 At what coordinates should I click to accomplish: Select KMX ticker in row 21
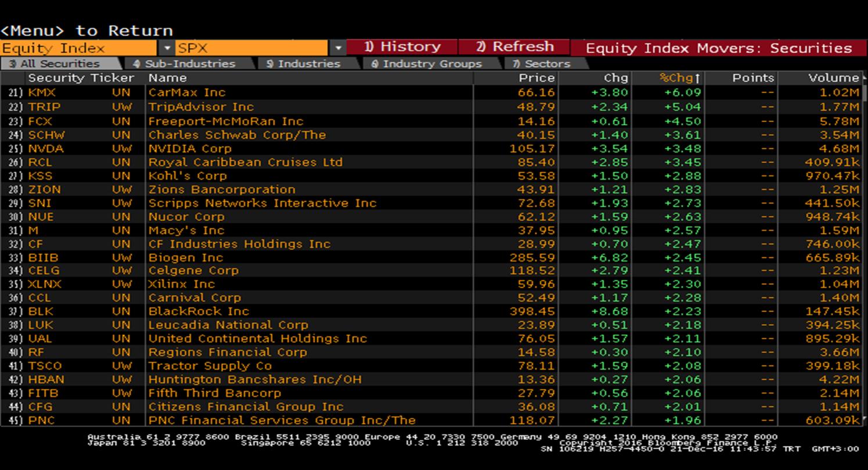pos(42,92)
